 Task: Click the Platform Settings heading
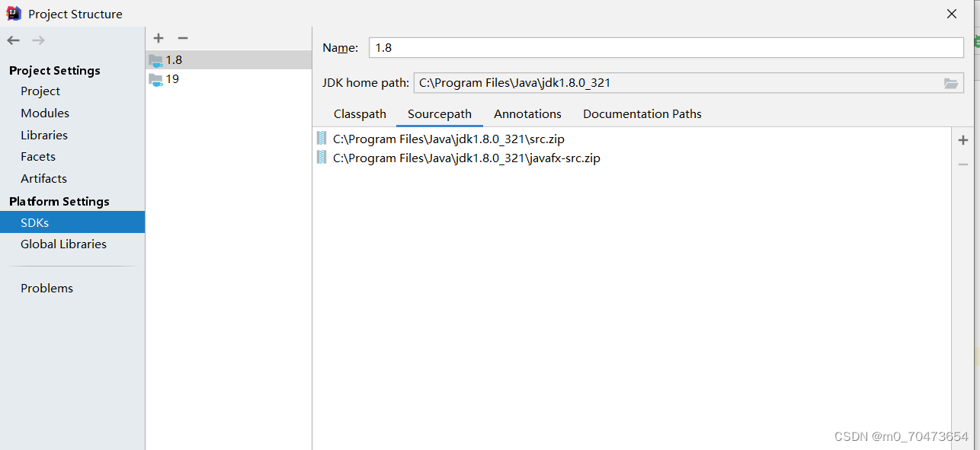click(59, 201)
